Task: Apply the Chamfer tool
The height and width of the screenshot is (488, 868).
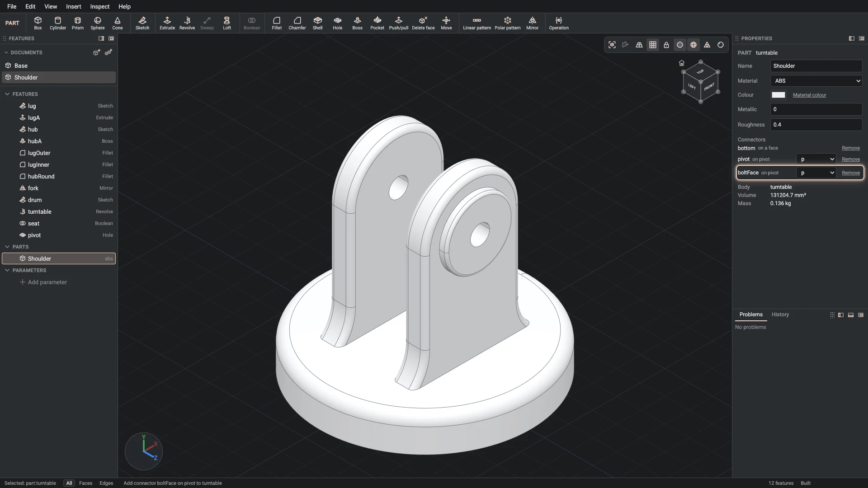Action: (297, 23)
